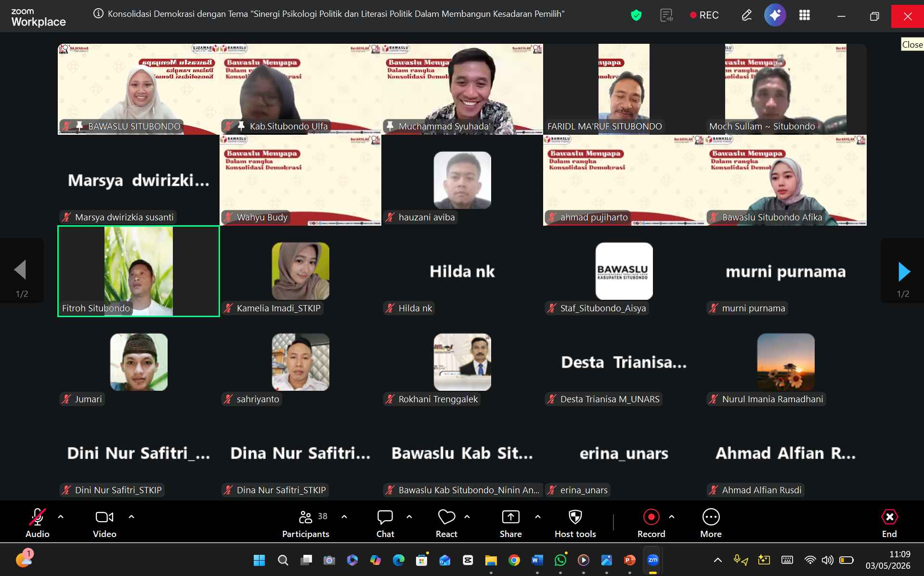
Task: Open the AI Companion sparkle icon
Action: [775, 15]
